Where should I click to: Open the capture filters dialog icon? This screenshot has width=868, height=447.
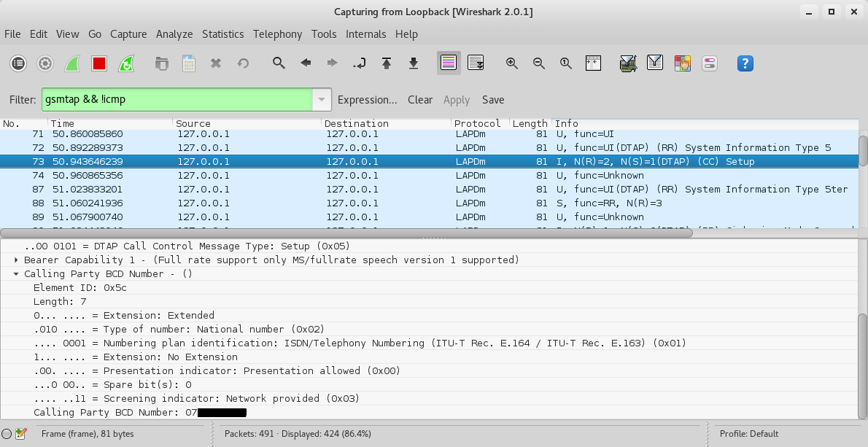pyautogui.click(x=628, y=63)
